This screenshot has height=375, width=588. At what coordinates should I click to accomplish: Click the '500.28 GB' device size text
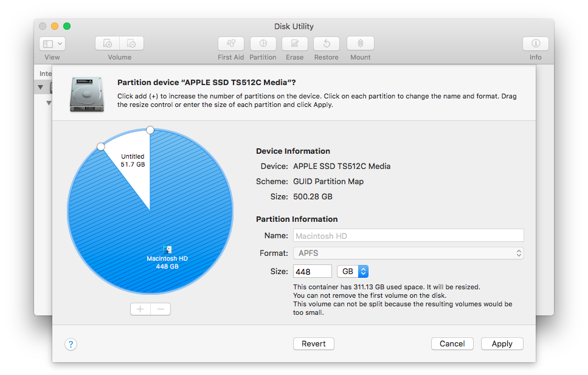(x=313, y=196)
